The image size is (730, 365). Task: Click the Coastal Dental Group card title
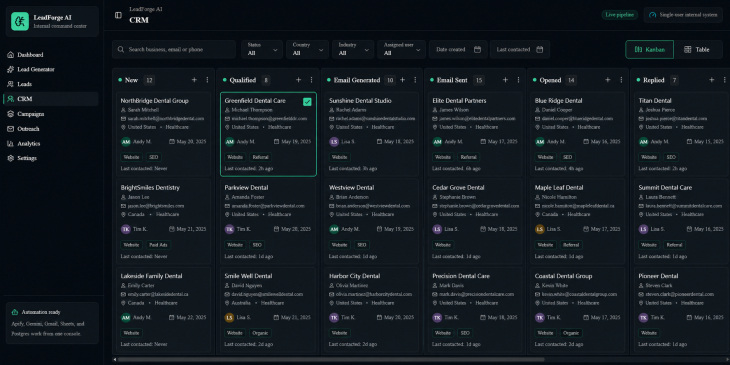(x=563, y=276)
